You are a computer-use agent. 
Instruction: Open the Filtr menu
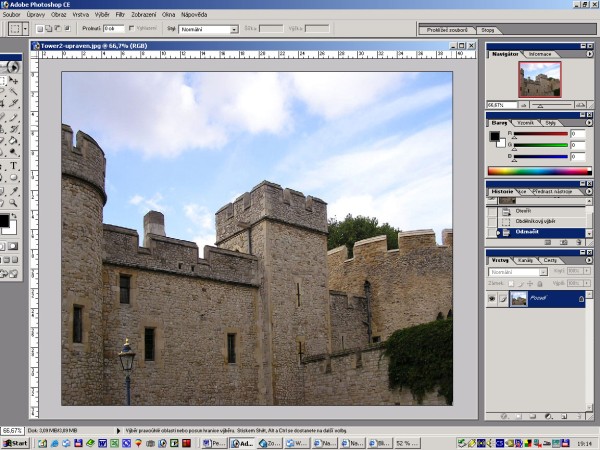click(120, 16)
